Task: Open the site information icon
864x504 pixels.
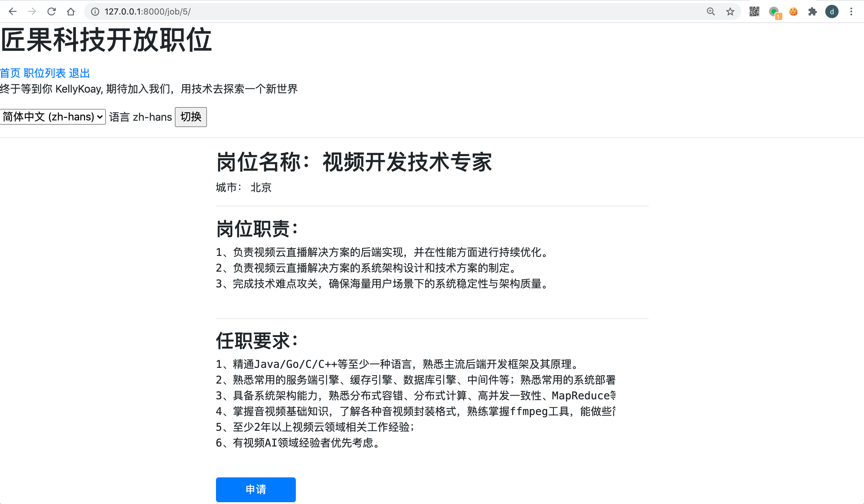Action: (x=95, y=12)
